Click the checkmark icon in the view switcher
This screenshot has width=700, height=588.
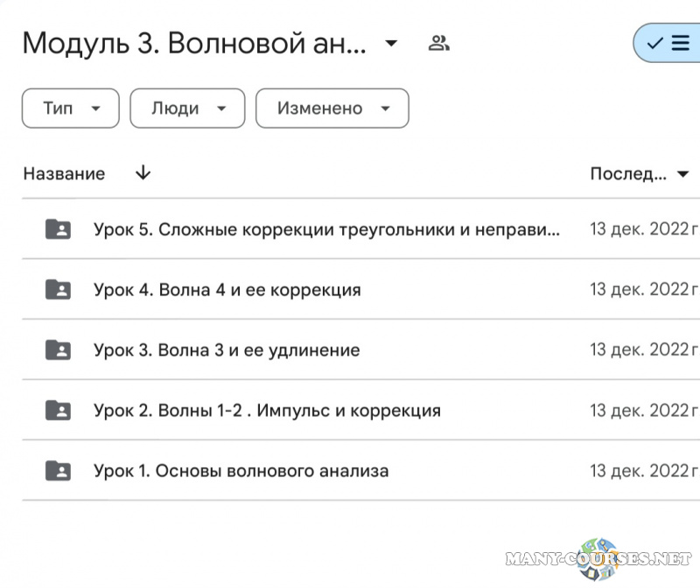[654, 41]
